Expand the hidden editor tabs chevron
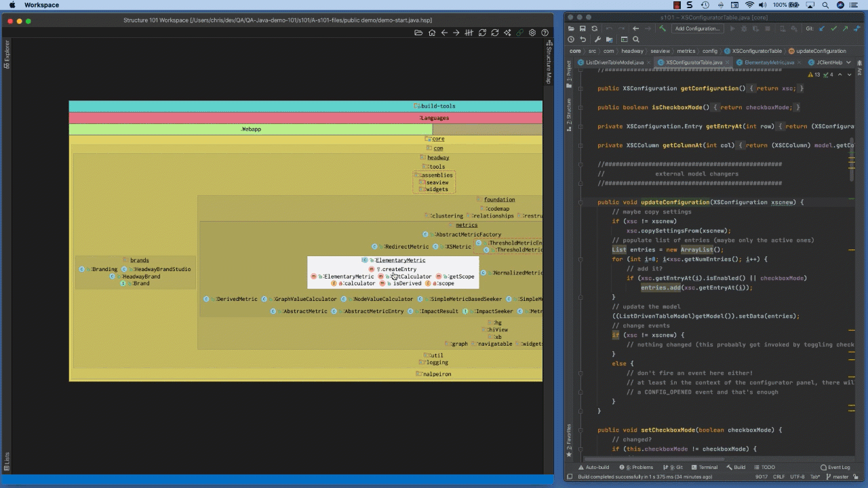 [848, 62]
